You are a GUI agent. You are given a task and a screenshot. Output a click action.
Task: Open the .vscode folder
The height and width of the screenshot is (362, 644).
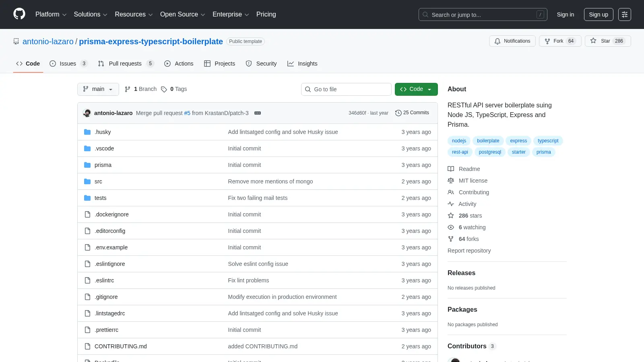click(104, 148)
